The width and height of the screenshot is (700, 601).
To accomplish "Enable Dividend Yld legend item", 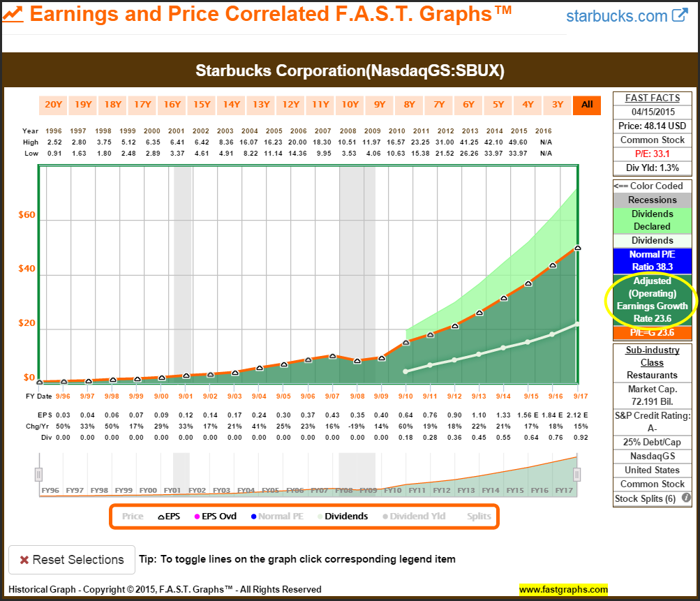I will (x=412, y=517).
